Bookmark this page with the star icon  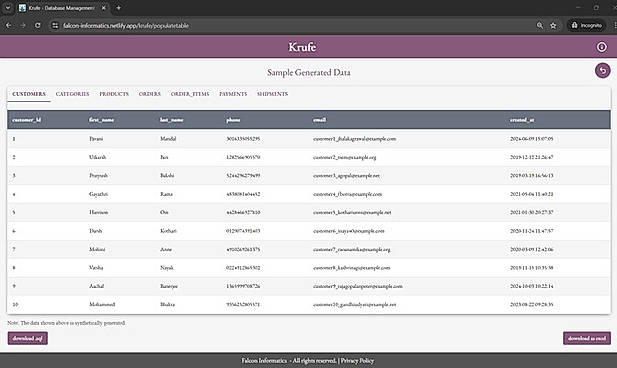553,25
